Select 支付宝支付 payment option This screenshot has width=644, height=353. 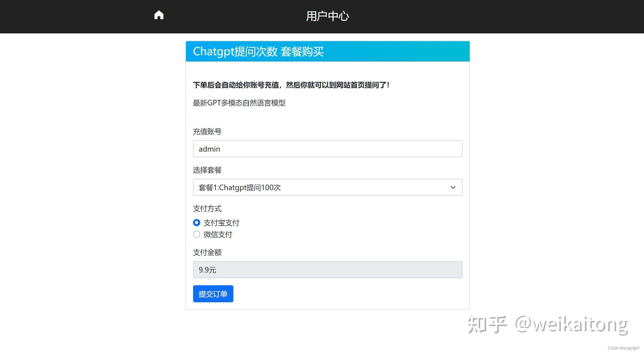196,222
